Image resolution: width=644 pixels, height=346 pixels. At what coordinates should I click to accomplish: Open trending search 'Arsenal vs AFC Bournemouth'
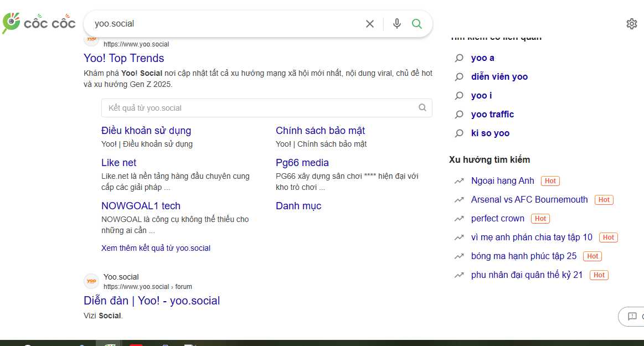pyautogui.click(x=529, y=200)
